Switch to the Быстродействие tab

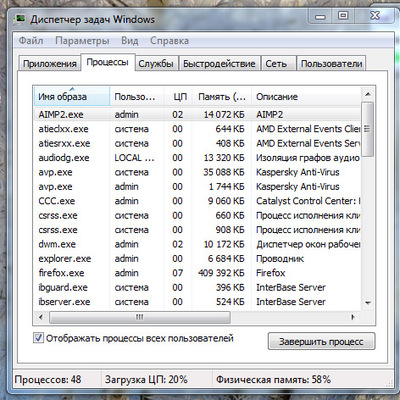(x=219, y=64)
